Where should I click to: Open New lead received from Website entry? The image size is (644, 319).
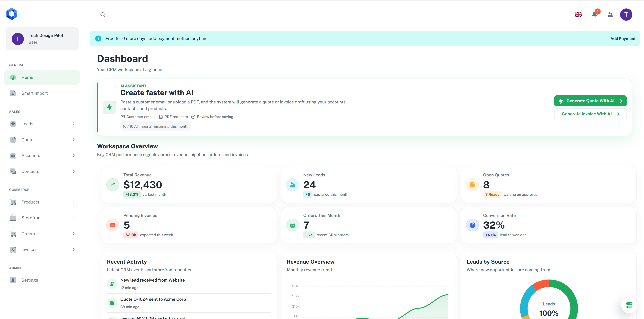[x=189, y=284]
